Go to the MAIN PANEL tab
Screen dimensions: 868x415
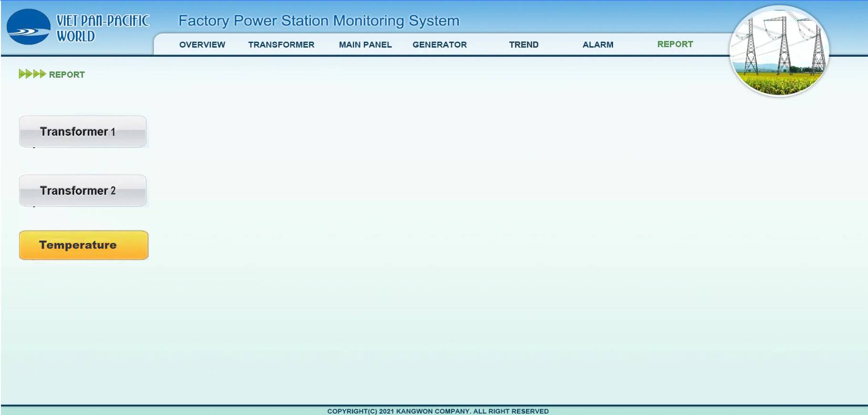(x=365, y=45)
